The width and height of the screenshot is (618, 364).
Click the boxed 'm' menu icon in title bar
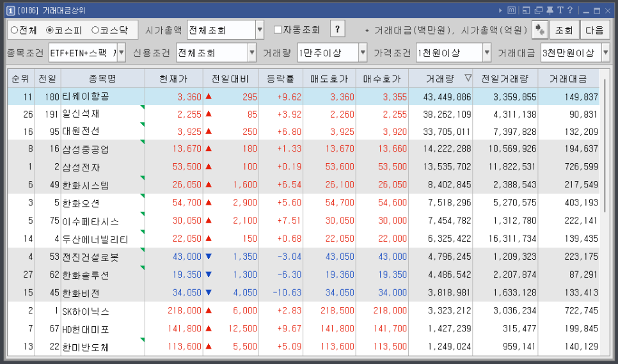(511, 11)
